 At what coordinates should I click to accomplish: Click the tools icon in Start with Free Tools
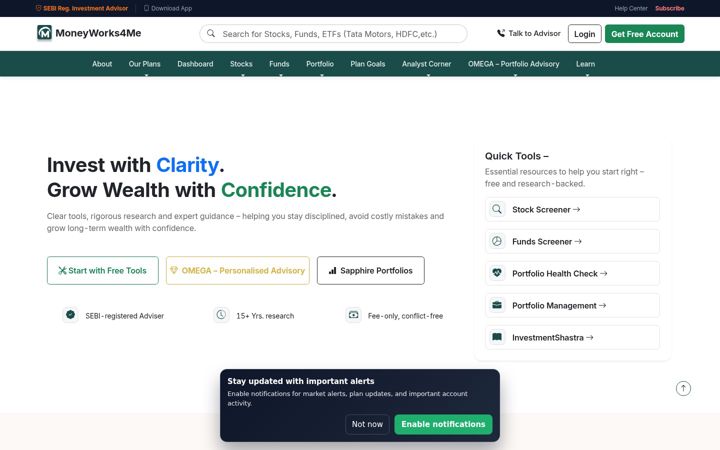pos(62,270)
